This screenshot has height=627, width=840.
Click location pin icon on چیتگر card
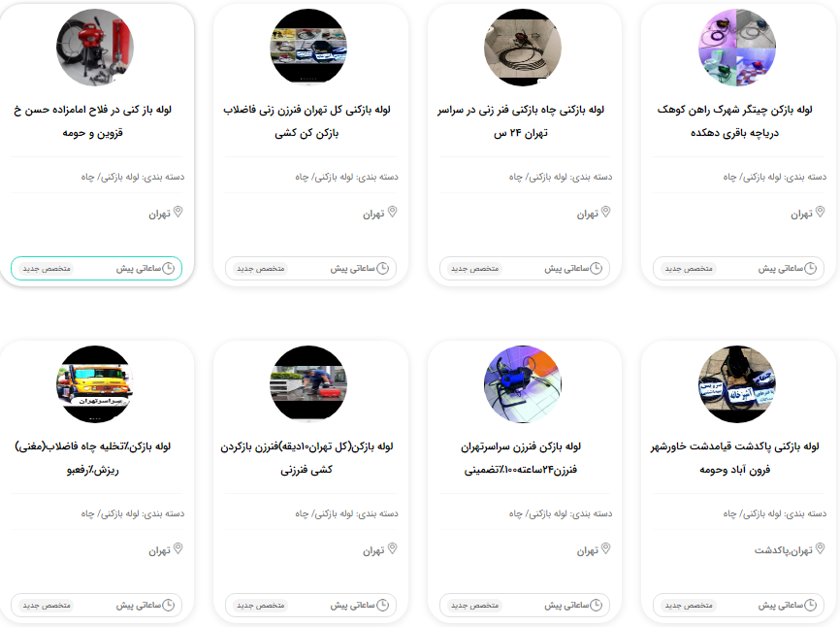[x=821, y=213]
